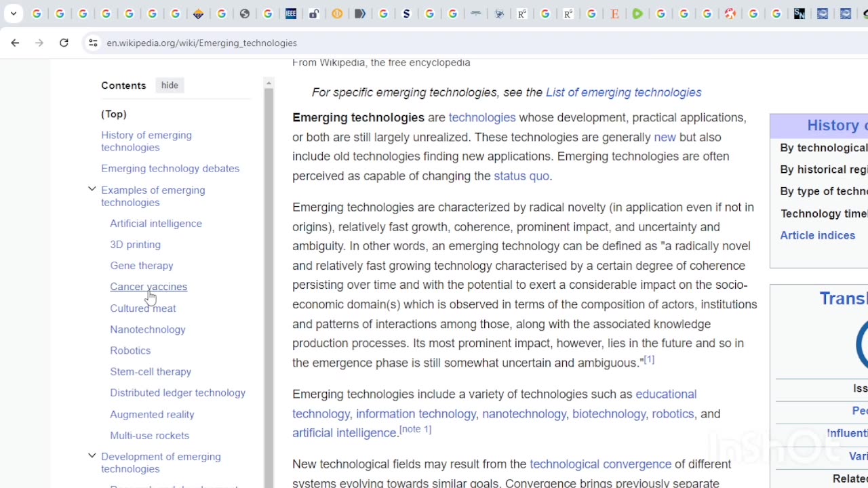This screenshot has height=488, width=868.
Task: Jump to Artificial intelligence subsection
Action: point(156,223)
